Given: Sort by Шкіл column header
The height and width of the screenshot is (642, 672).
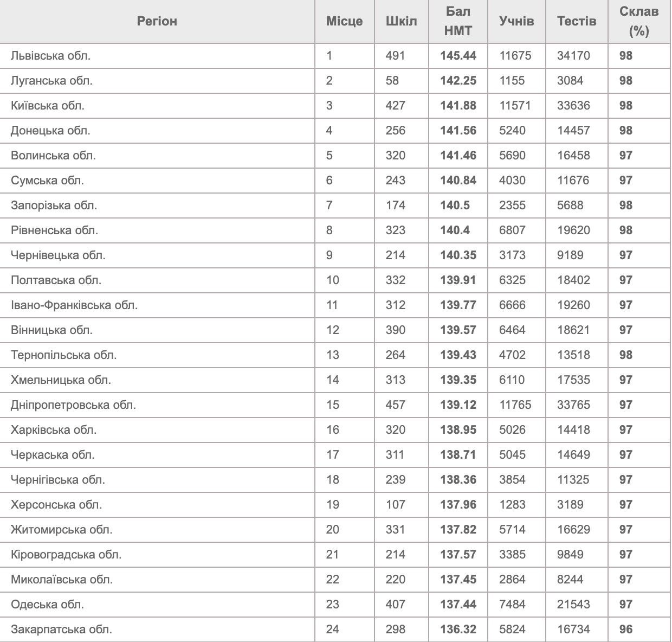Looking at the screenshot, I should click(x=401, y=21).
